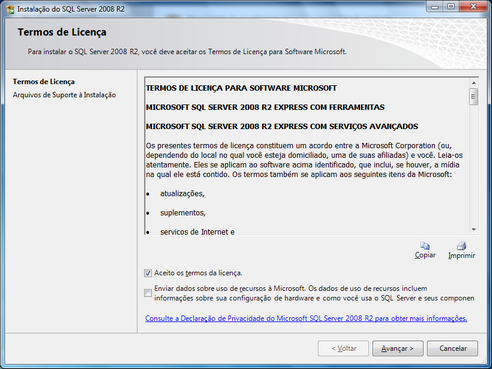Screen dimensions: 492x369
Task: Click license text scrollbar down arrow
Action: [x=474, y=229]
